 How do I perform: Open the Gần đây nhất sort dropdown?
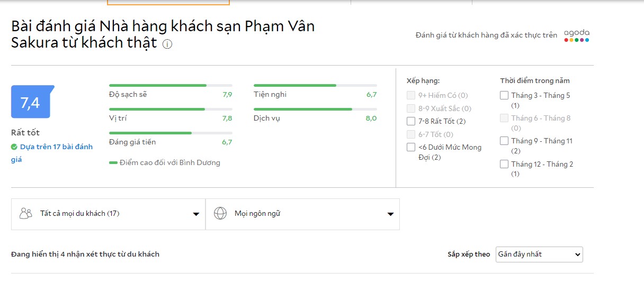coord(539,254)
